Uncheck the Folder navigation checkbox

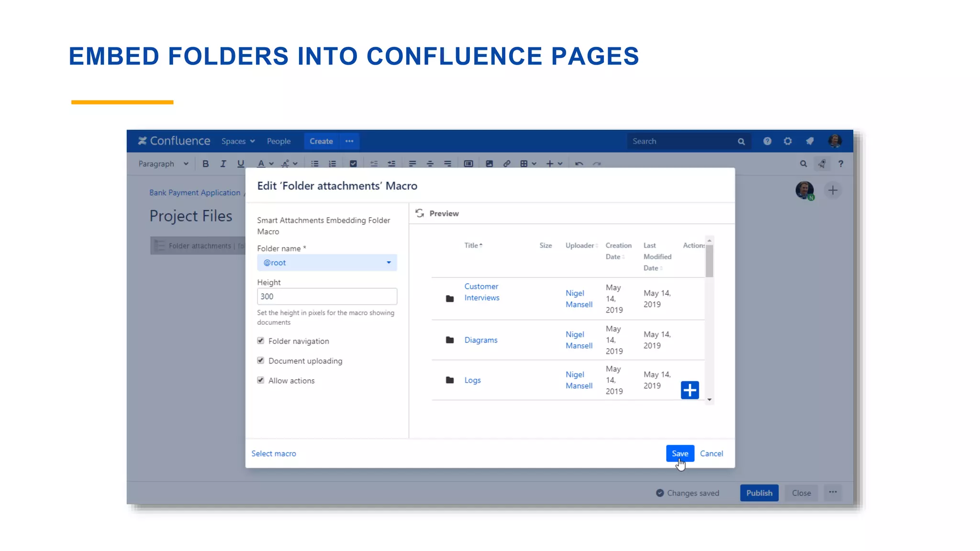click(261, 341)
